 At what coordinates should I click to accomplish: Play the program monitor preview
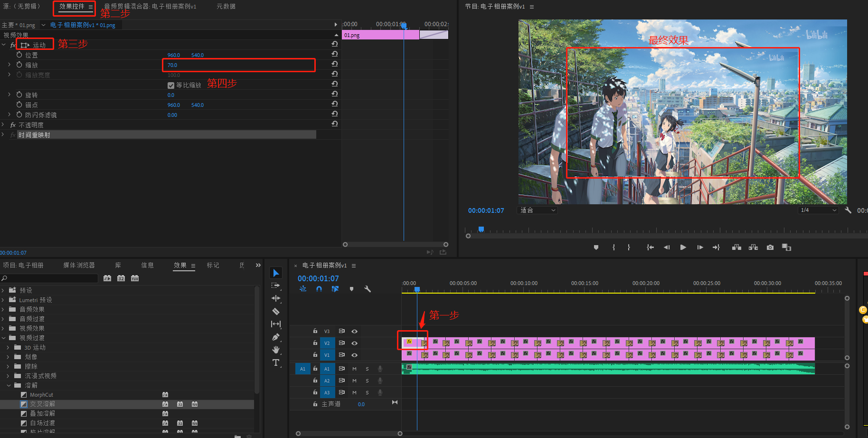(x=683, y=248)
